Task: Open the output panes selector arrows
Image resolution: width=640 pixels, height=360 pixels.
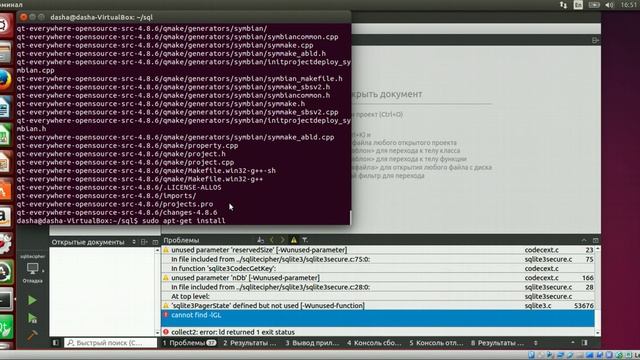Action: (x=536, y=343)
